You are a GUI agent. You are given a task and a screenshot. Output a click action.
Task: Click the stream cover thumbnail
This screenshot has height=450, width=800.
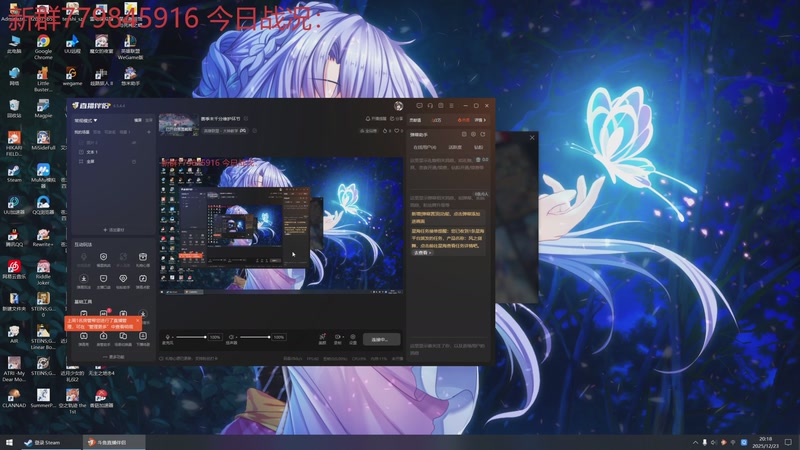[178, 124]
